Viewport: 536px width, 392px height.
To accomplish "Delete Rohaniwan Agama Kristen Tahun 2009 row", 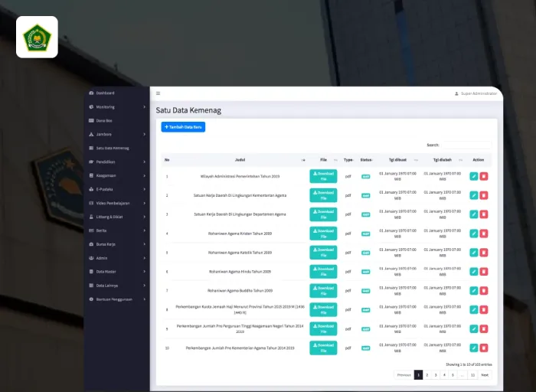I will pyautogui.click(x=483, y=234).
